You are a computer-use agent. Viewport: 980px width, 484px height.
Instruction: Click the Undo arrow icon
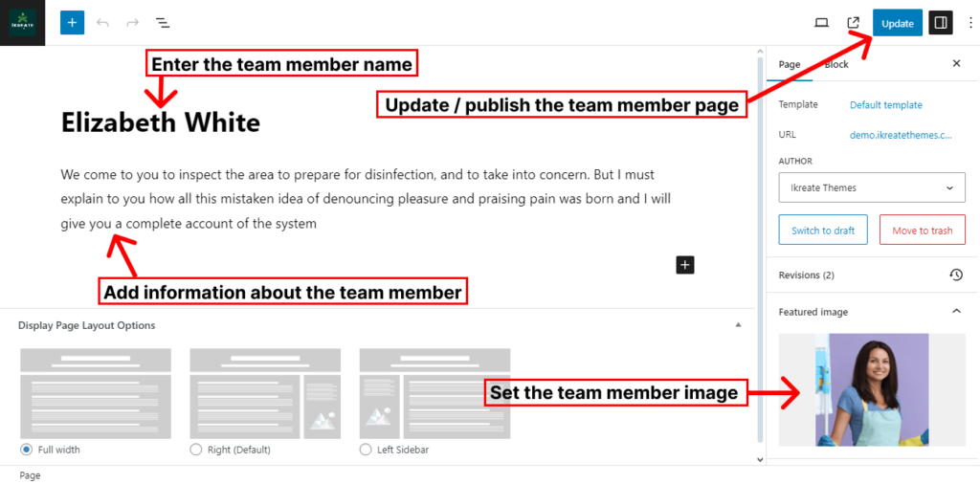(102, 23)
